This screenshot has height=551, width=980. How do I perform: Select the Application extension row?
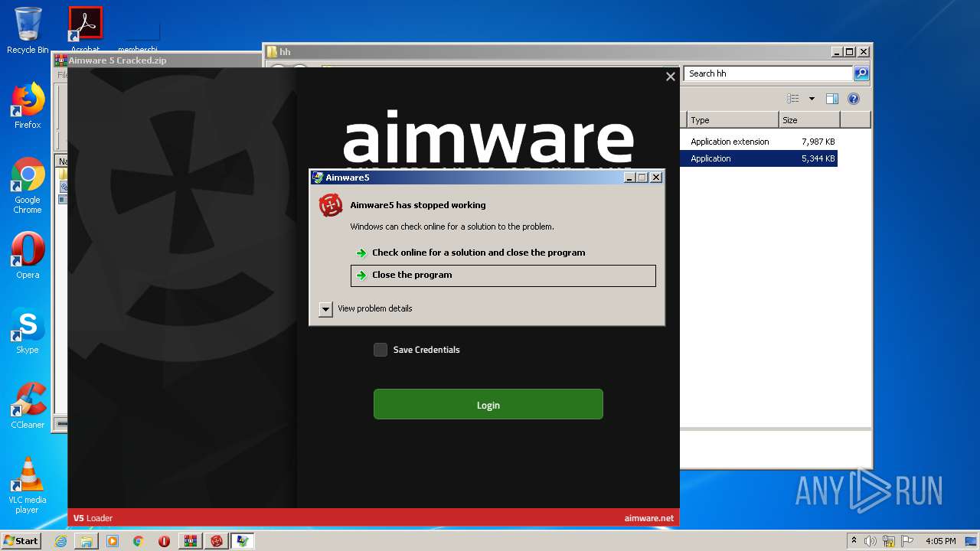click(x=759, y=142)
